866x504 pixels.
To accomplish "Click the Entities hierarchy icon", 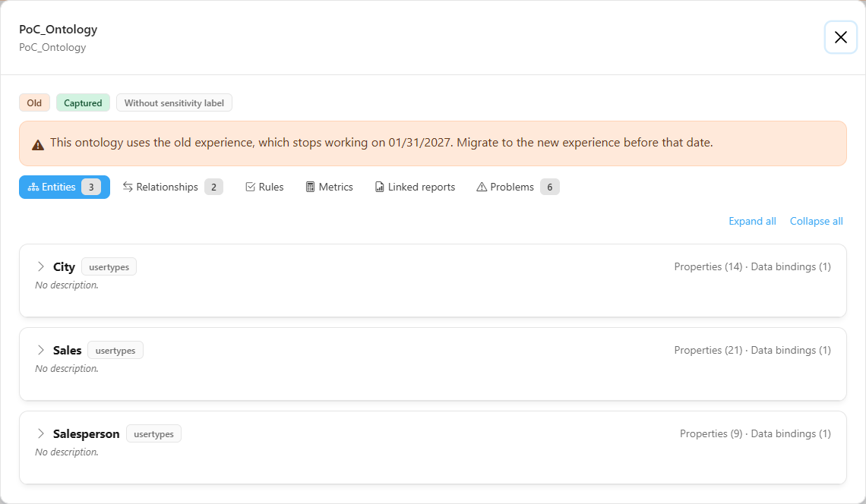I will (x=33, y=187).
